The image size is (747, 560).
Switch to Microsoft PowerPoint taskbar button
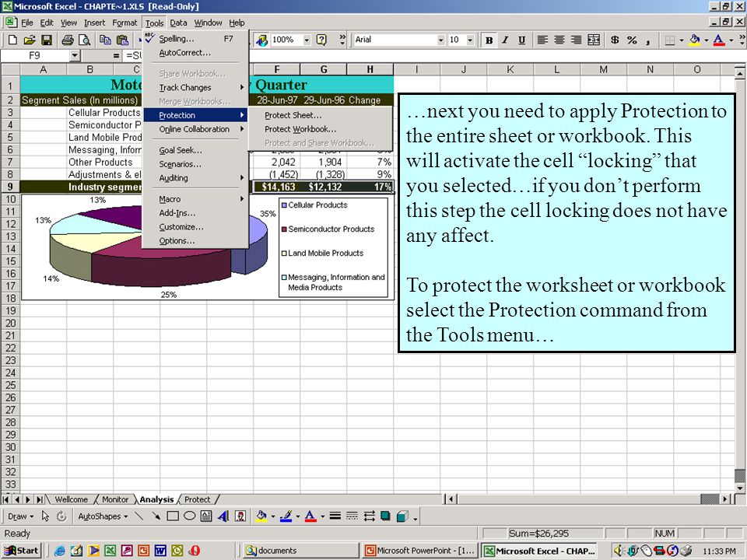coord(419,551)
